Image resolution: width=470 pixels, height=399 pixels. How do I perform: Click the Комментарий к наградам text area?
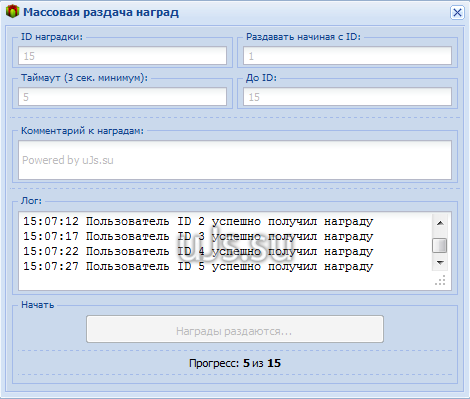coord(235,160)
